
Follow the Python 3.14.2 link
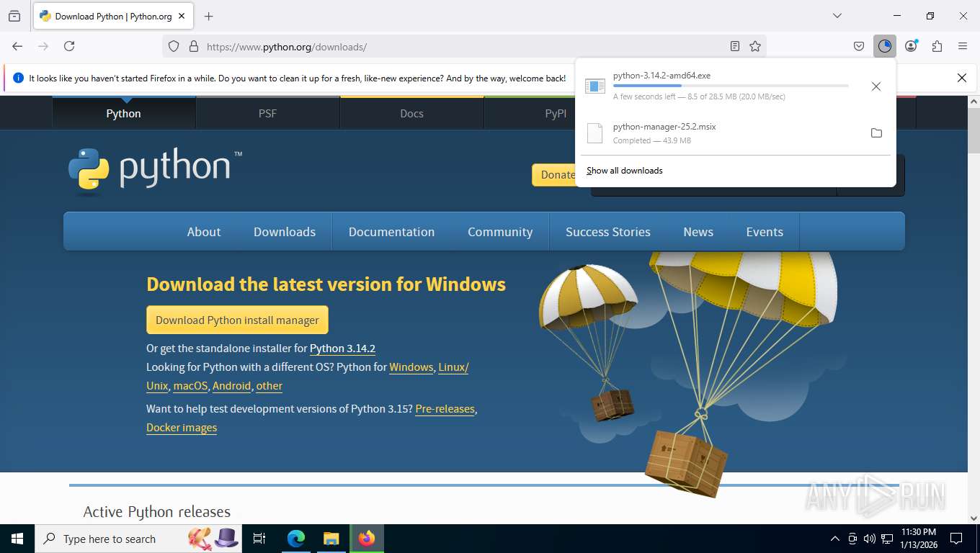(342, 349)
